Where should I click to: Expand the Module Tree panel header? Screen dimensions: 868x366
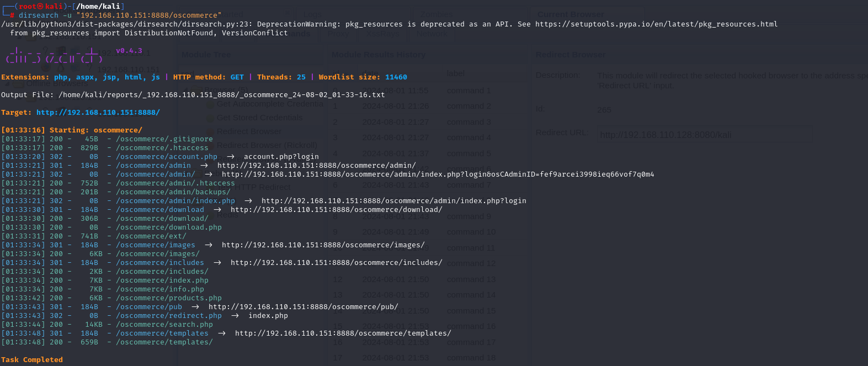pos(206,54)
